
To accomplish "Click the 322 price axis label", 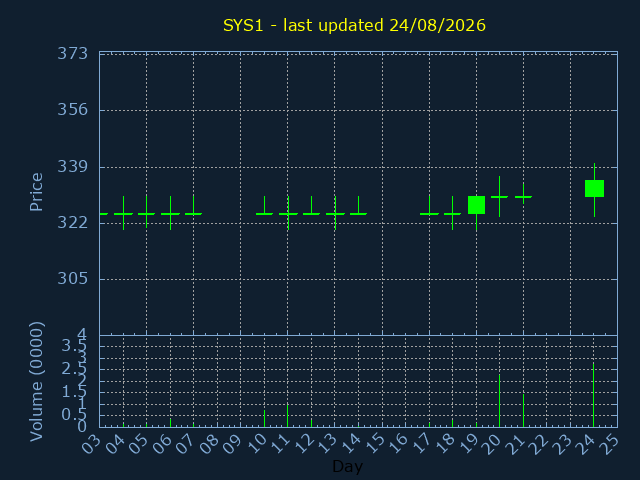I will pyautogui.click(x=73, y=222).
